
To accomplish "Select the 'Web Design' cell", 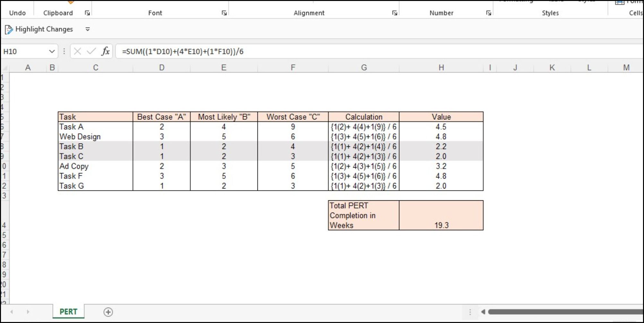I will (x=95, y=137).
